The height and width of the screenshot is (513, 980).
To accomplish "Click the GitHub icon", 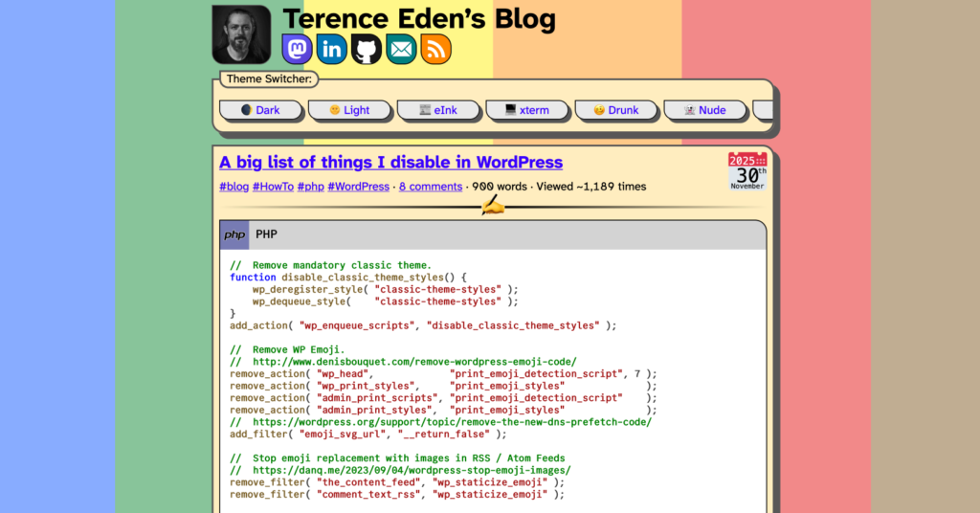I will (x=366, y=49).
